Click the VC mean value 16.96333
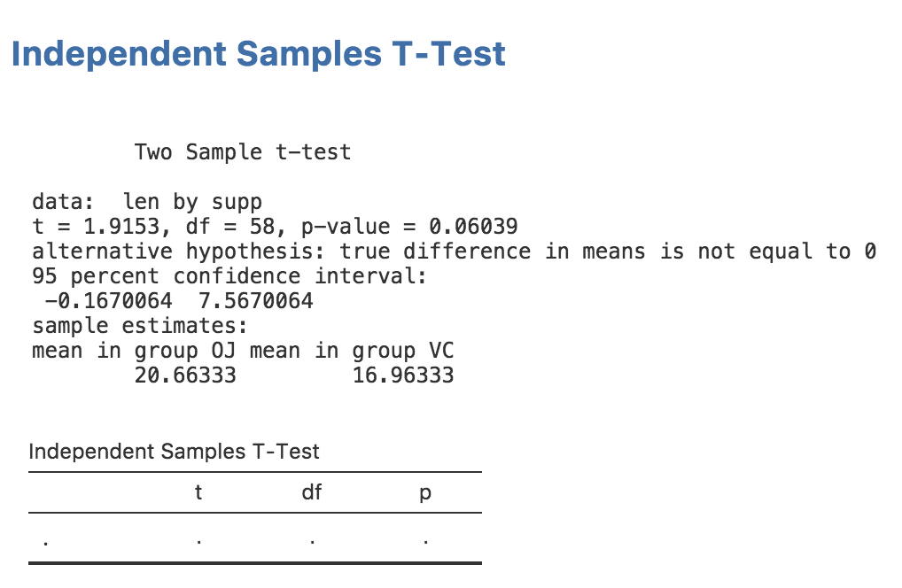 pyautogui.click(x=403, y=375)
